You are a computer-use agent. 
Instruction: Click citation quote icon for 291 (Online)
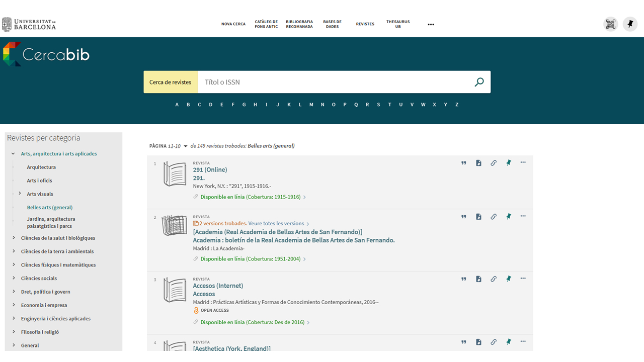click(x=464, y=163)
